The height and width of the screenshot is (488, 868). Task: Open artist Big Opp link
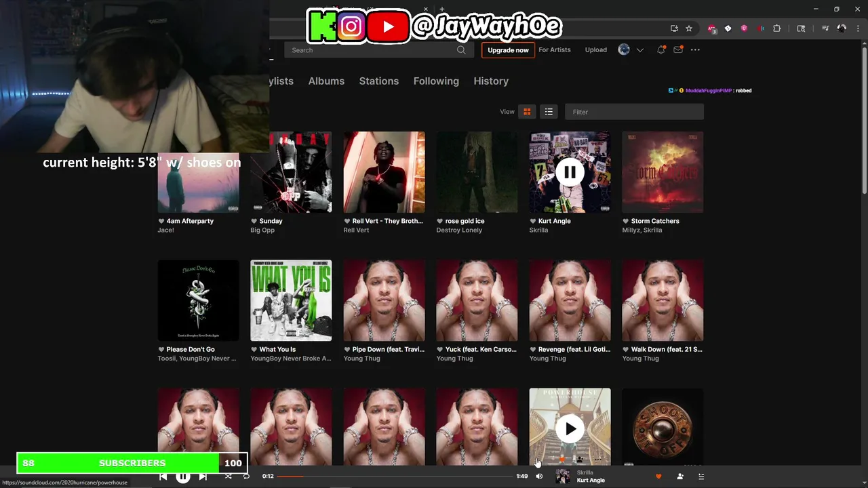pyautogui.click(x=262, y=230)
